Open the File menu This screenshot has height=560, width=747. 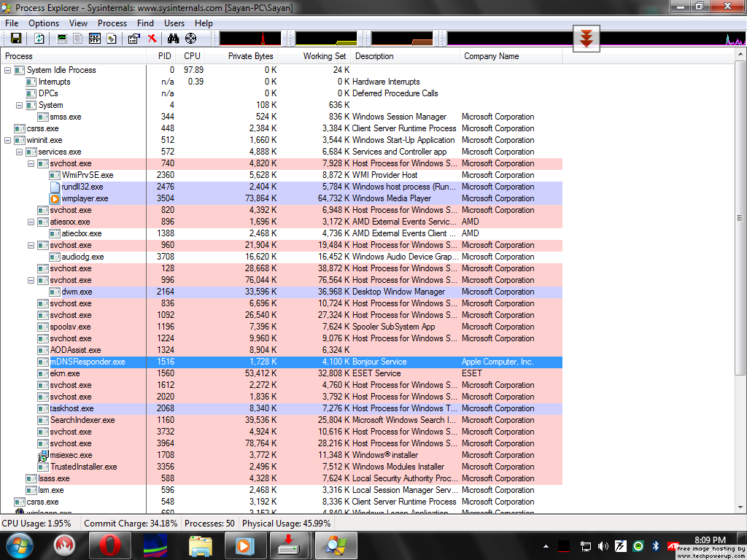tap(12, 23)
